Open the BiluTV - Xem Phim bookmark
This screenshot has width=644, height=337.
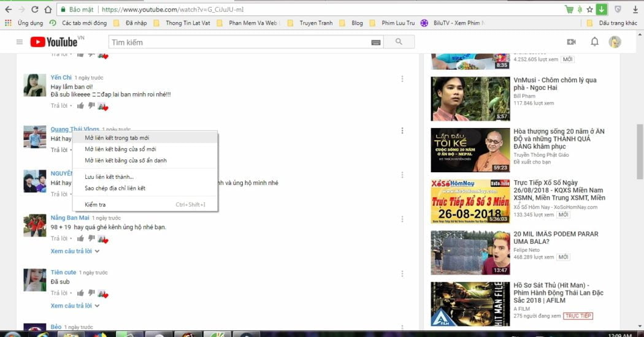click(452, 23)
